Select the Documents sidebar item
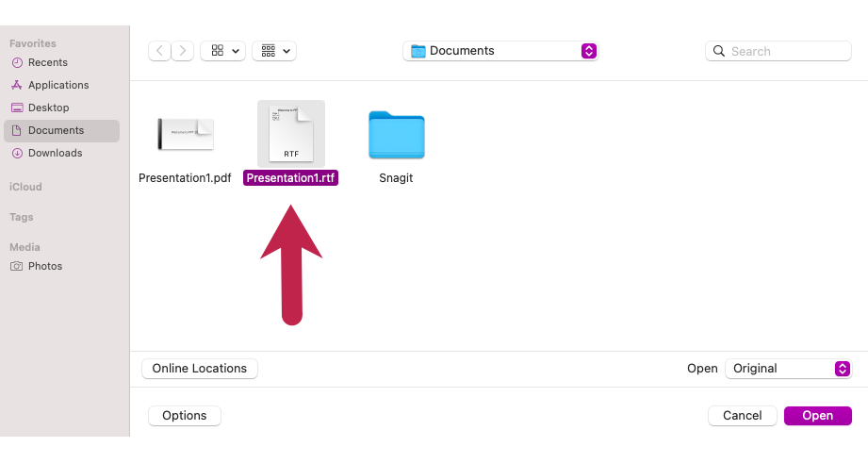This screenshot has height=463, width=868. [x=61, y=131]
